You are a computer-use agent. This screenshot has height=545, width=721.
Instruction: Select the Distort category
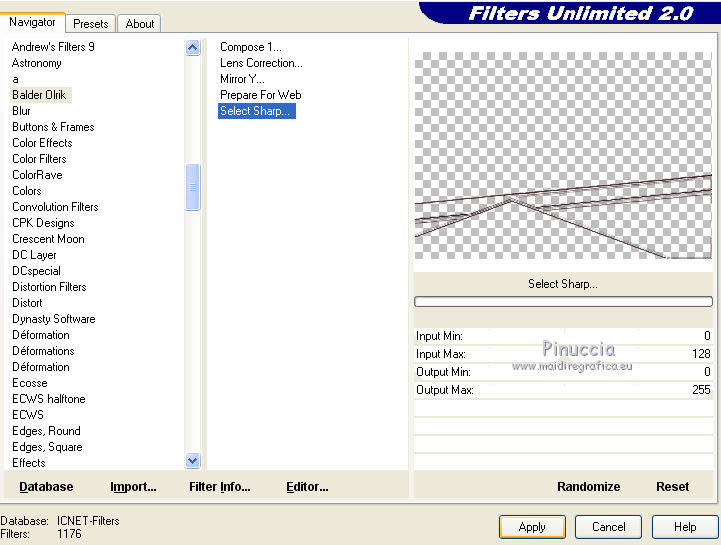tap(27, 303)
